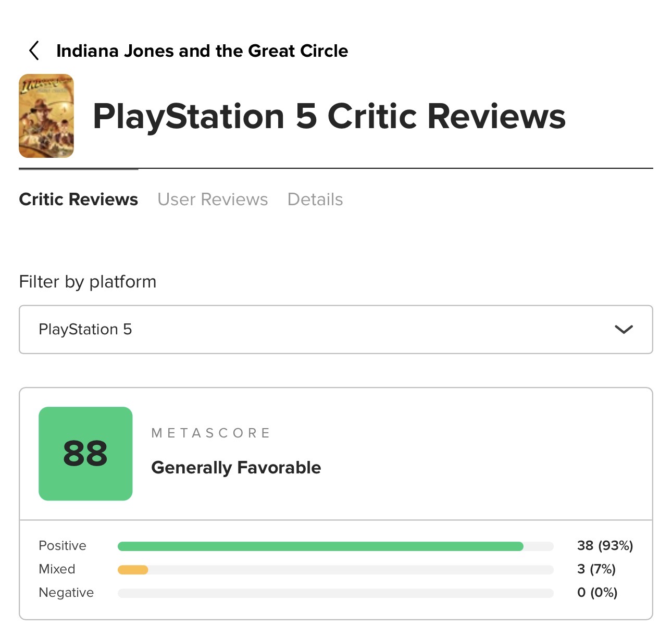Select the Critic Reviews tab
672x638 pixels.
[79, 199]
